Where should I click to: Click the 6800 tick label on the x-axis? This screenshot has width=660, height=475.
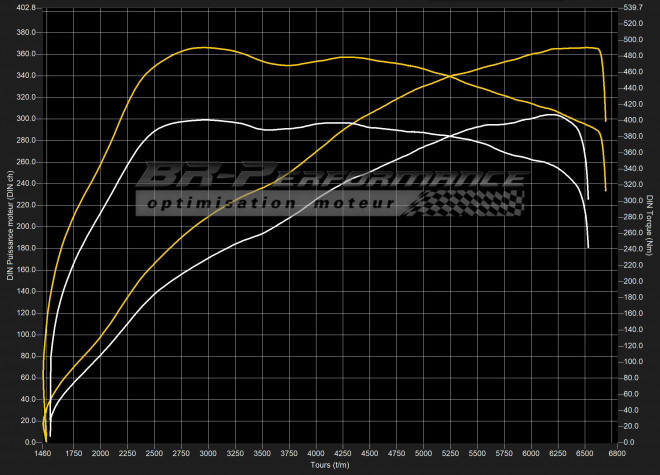tap(618, 454)
